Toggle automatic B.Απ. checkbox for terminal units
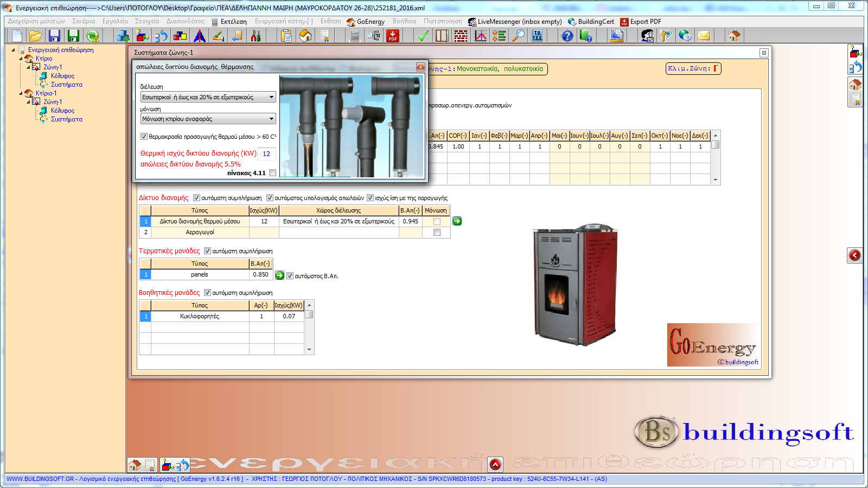The height and width of the screenshot is (488, 868). [290, 276]
